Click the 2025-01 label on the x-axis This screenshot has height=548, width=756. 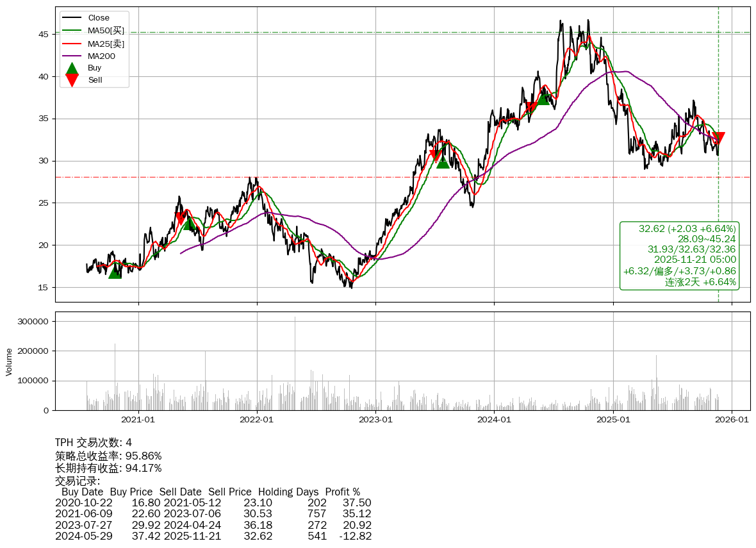coord(613,420)
